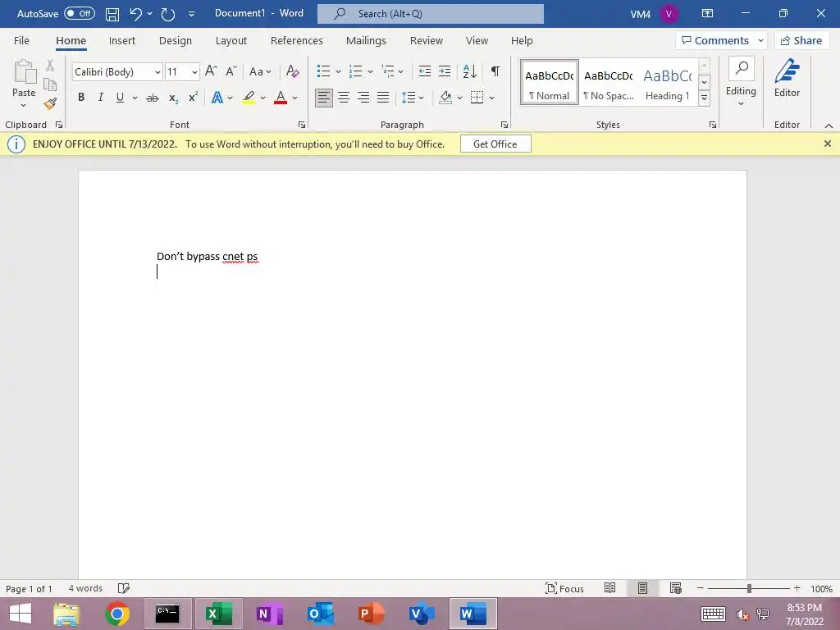Open Paragraph dialog launcher
Screen dimensions: 840x630
[504, 125]
